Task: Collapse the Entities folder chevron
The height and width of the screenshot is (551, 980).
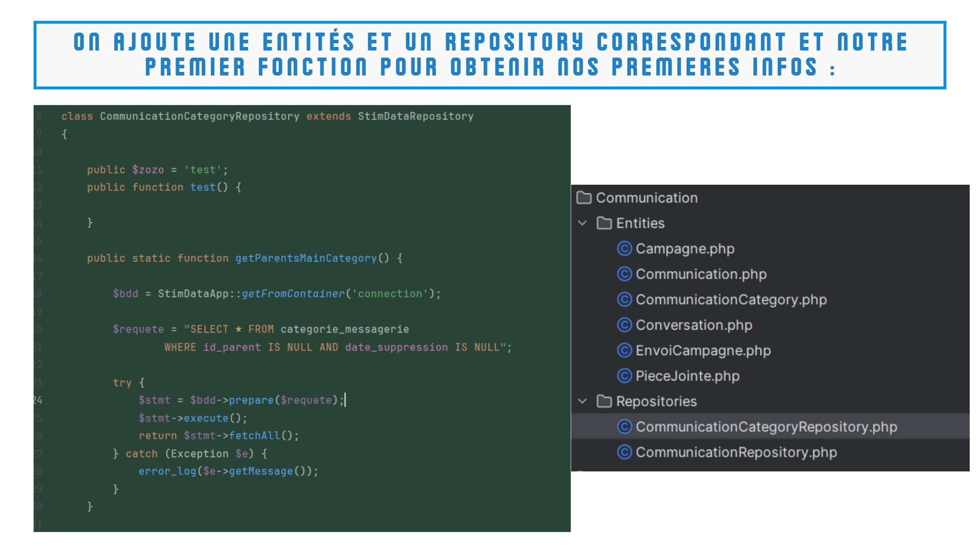Action: pyautogui.click(x=582, y=223)
